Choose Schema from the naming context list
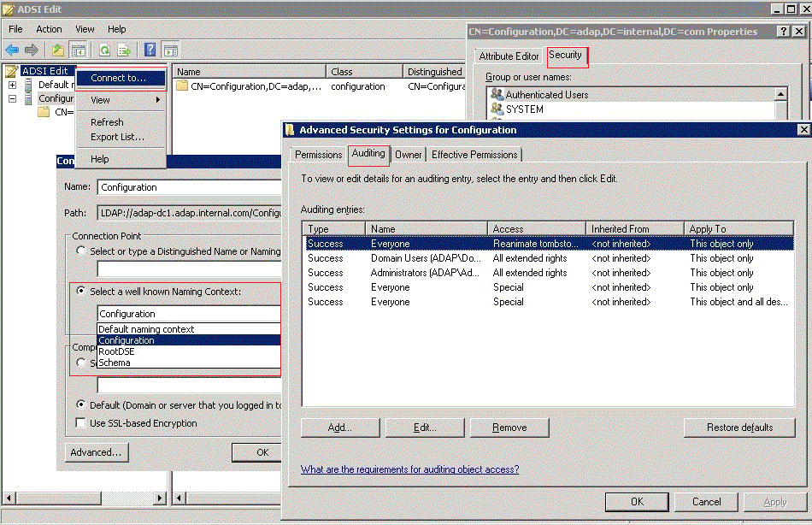The width and height of the screenshot is (812, 525). (189, 363)
